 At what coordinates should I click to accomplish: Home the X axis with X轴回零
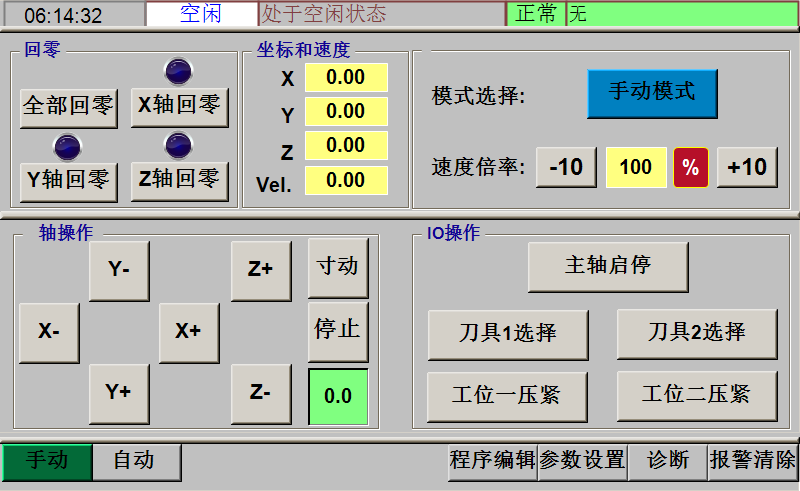coord(180,106)
